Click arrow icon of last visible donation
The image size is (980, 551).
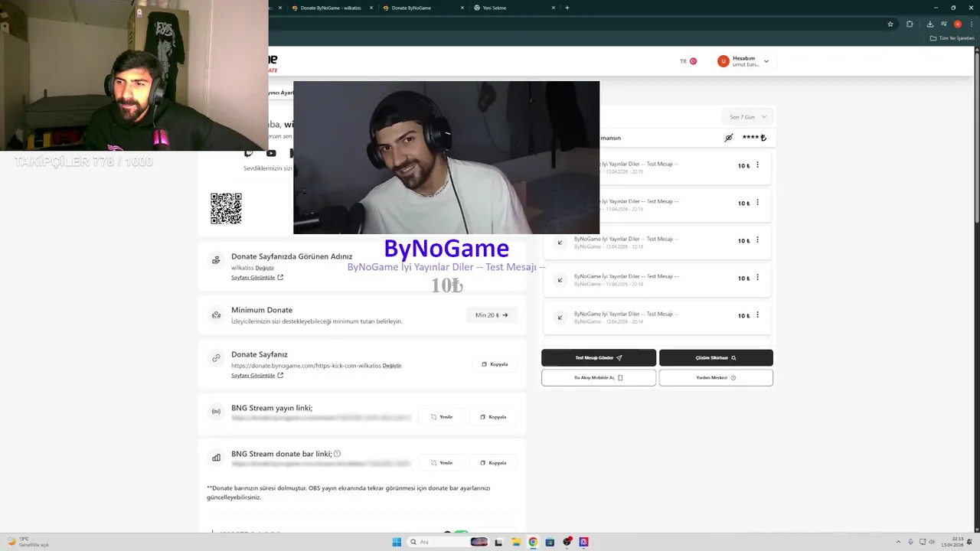tap(560, 318)
